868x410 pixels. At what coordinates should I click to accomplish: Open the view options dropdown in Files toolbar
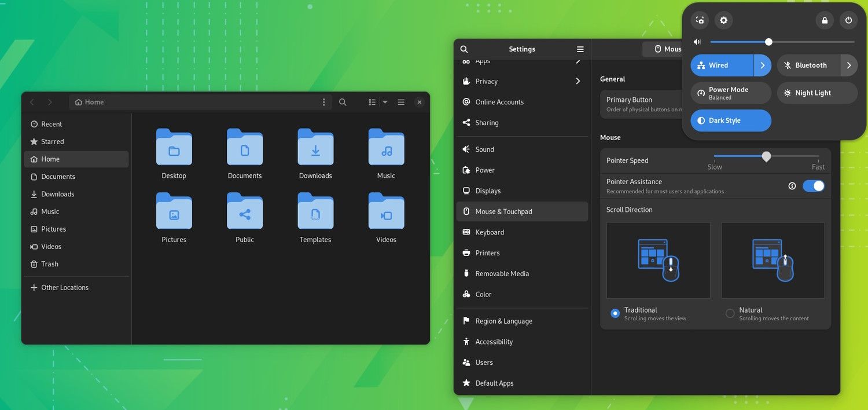click(385, 101)
